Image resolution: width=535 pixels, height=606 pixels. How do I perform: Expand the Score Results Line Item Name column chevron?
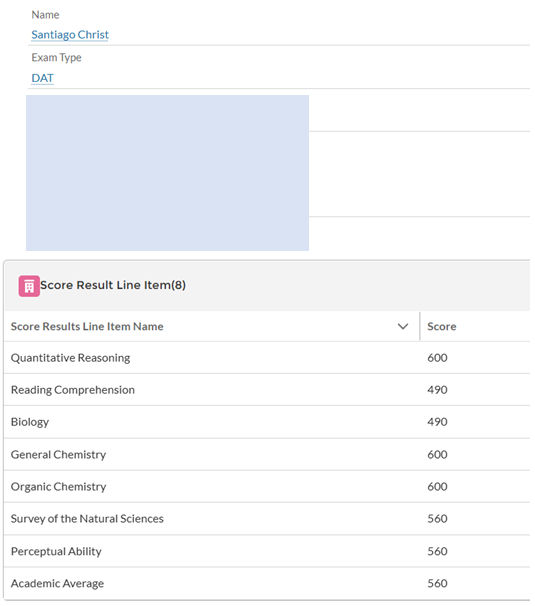[x=403, y=327]
